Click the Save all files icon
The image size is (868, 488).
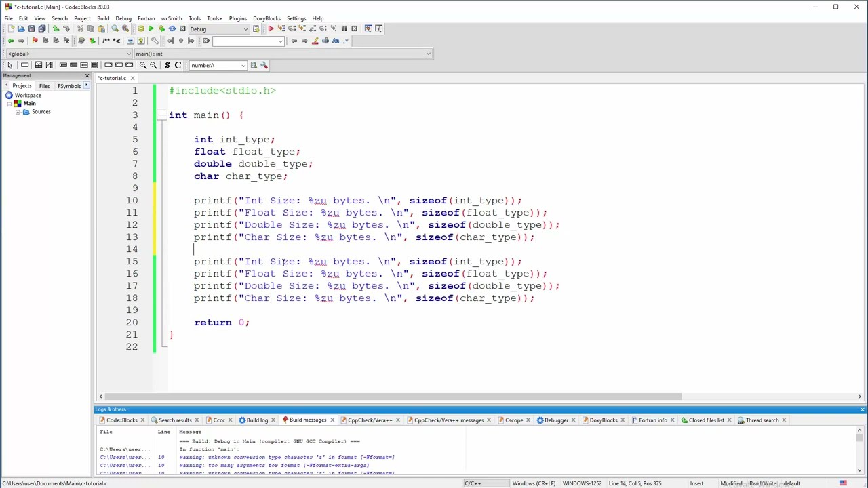(42, 28)
